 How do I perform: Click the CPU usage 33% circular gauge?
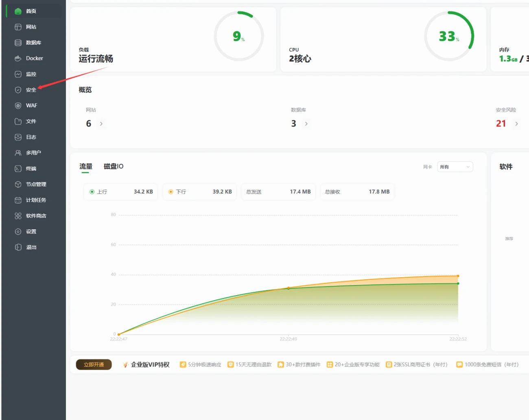coord(449,37)
